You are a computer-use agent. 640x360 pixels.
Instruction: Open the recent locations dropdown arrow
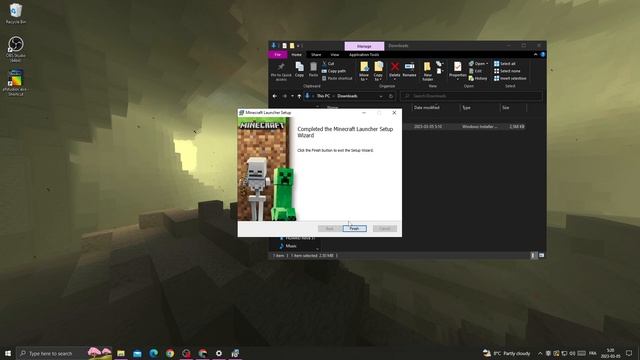pos(292,96)
